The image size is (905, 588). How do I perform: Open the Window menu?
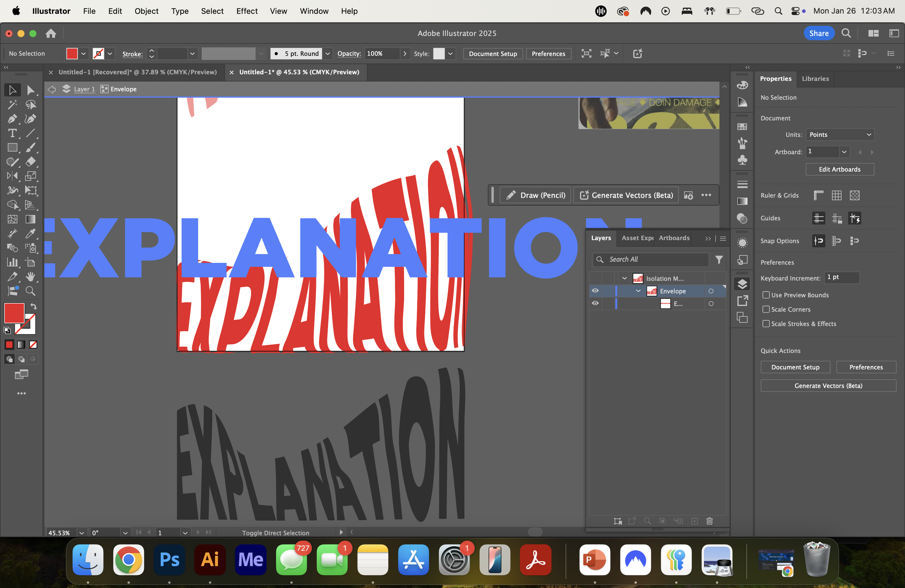tap(314, 11)
